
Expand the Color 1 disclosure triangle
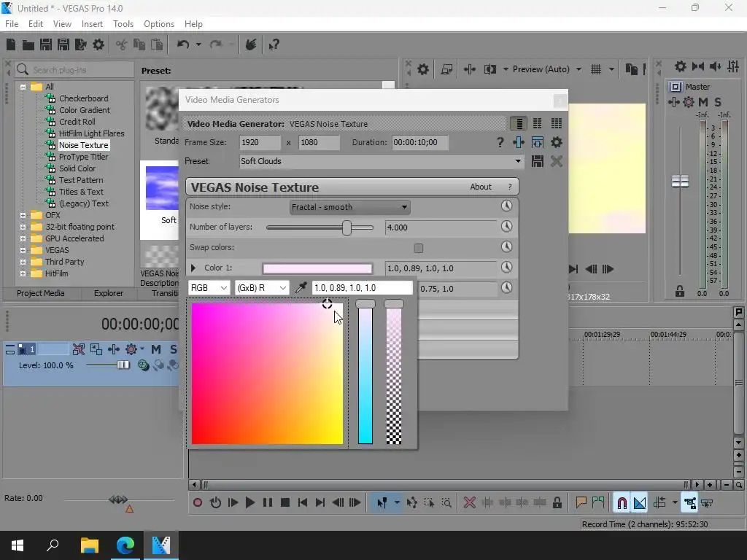[x=193, y=268]
